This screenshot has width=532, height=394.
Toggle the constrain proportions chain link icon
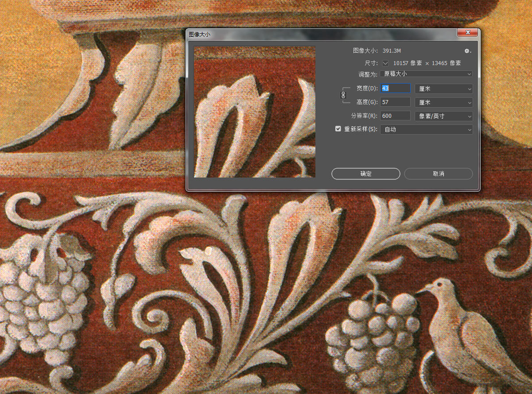[343, 95]
